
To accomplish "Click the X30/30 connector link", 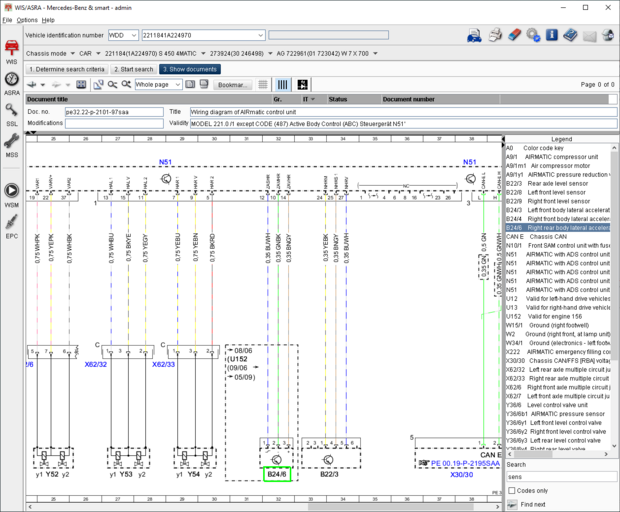I will click(x=461, y=474).
